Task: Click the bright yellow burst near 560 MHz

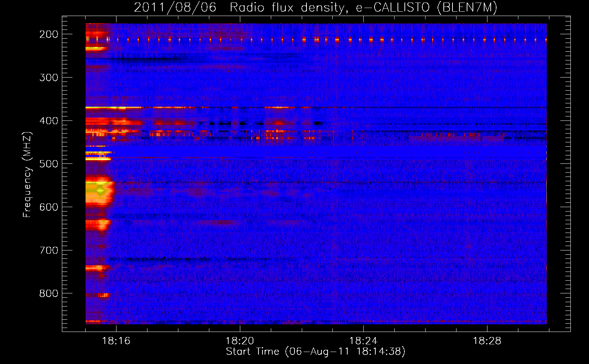Action: pos(99,191)
